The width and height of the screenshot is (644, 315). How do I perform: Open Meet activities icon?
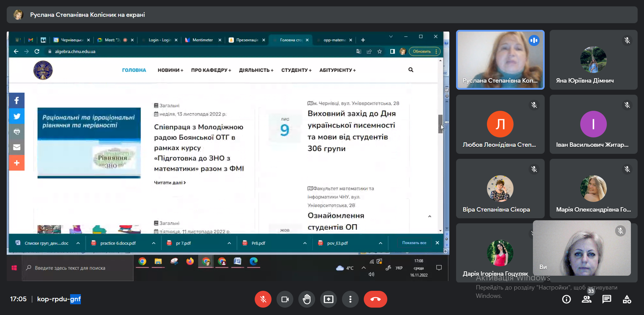click(x=627, y=299)
